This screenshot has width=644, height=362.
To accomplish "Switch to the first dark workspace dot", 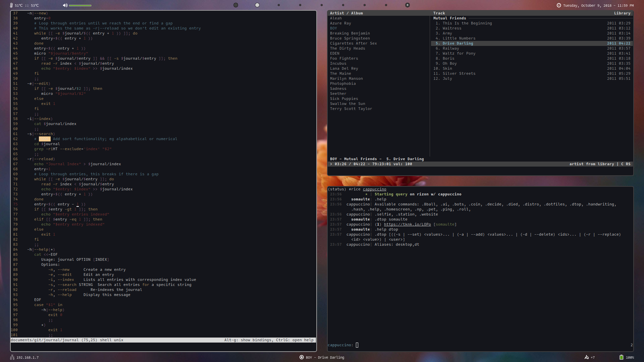I will pos(236,5).
